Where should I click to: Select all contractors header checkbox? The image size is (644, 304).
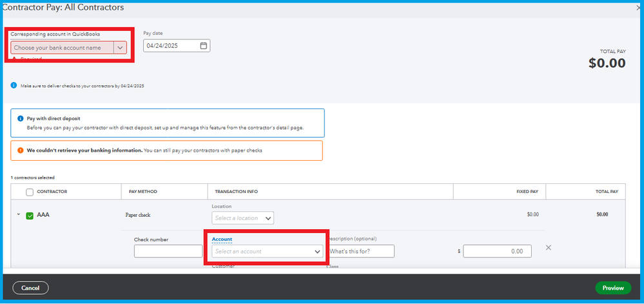click(30, 192)
